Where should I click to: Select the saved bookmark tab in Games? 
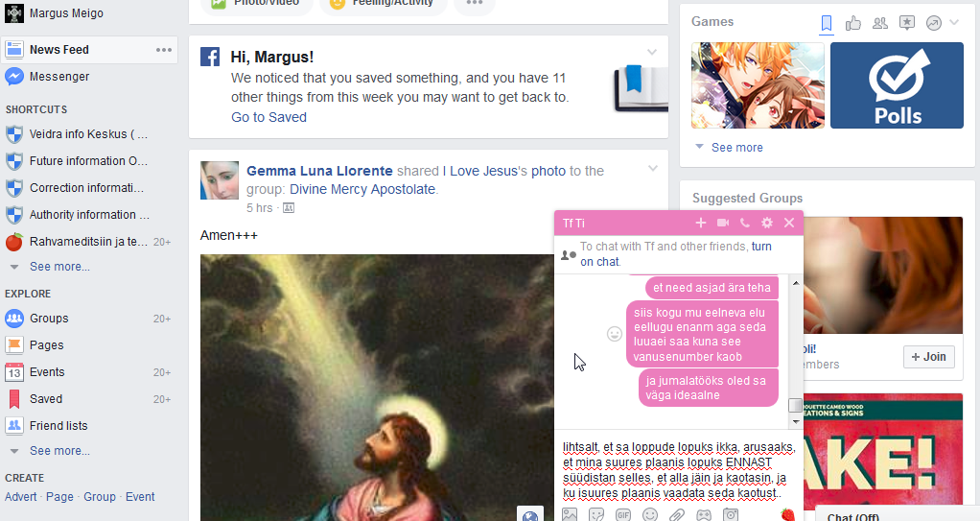(x=827, y=24)
